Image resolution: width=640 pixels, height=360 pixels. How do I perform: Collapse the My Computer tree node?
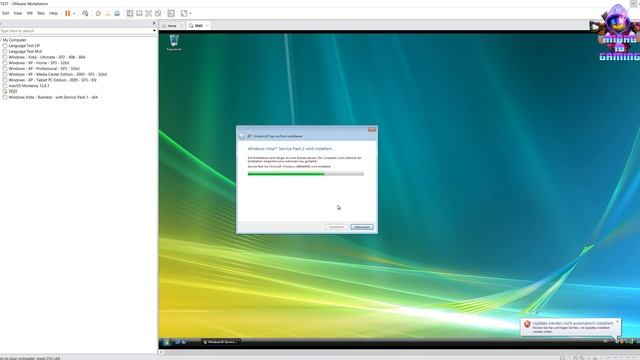[1, 40]
